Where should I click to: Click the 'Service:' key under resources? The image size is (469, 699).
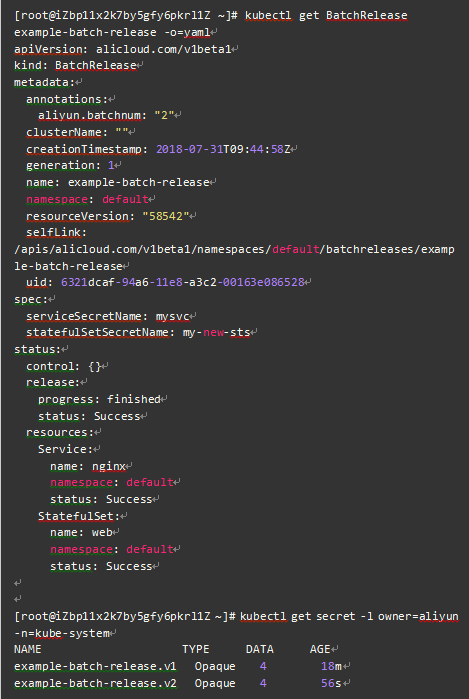tap(65, 449)
